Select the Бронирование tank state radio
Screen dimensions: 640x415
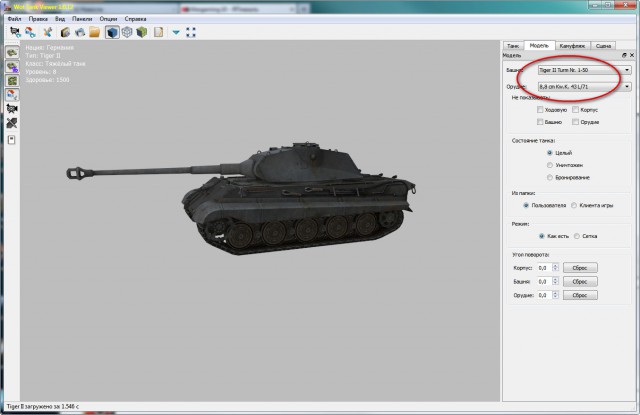(550, 178)
